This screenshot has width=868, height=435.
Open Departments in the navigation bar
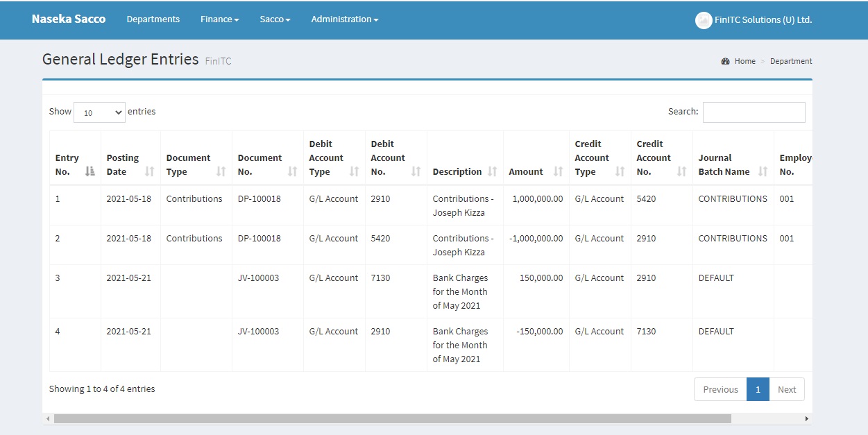(153, 19)
